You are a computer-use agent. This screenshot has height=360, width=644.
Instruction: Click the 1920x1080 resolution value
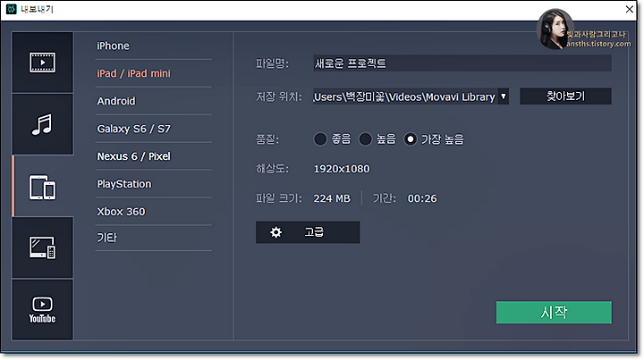tap(342, 169)
